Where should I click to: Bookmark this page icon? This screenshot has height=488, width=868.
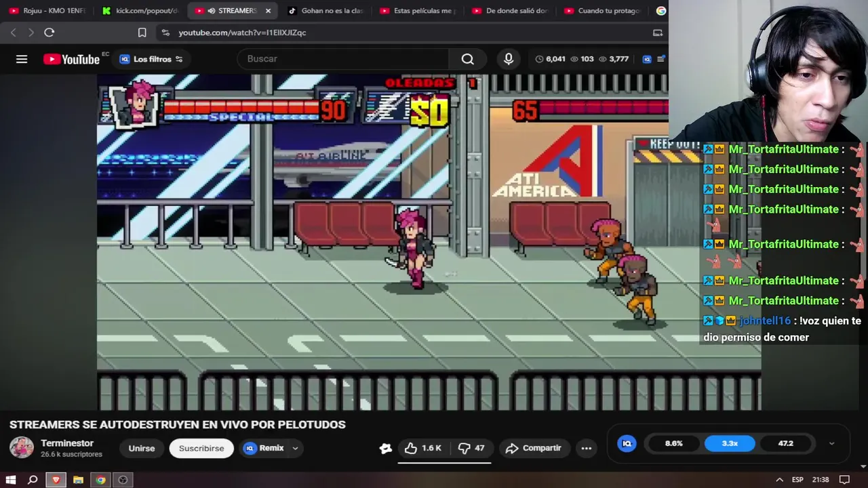142,33
